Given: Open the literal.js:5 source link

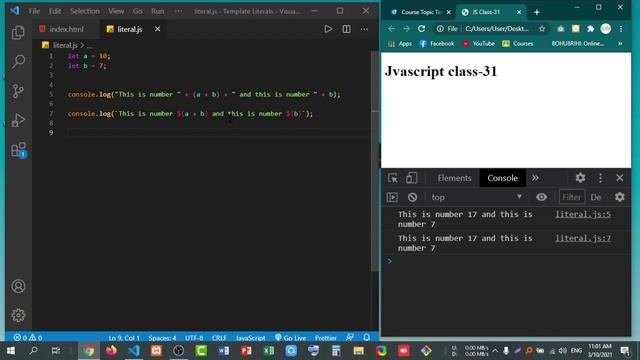Looking at the screenshot, I should pos(583,214).
